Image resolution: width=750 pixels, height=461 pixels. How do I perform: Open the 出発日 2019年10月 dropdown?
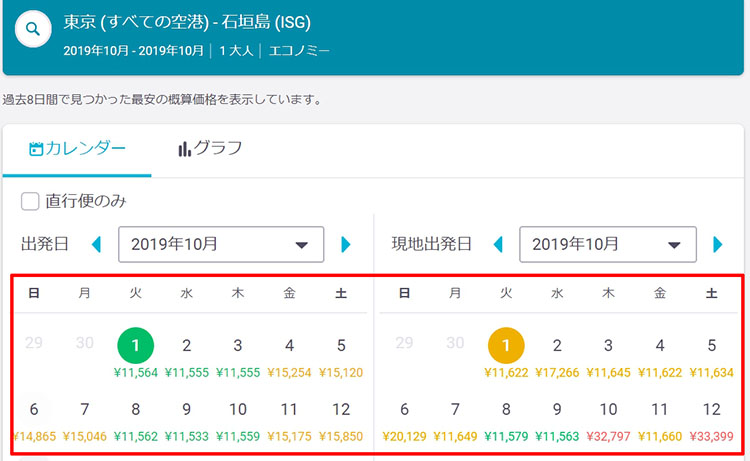click(221, 244)
